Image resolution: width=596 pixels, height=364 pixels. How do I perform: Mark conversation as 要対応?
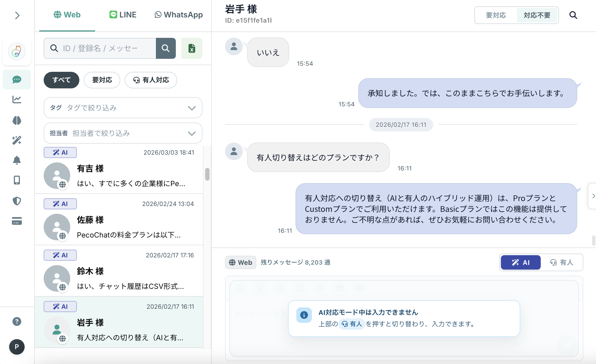tap(496, 15)
